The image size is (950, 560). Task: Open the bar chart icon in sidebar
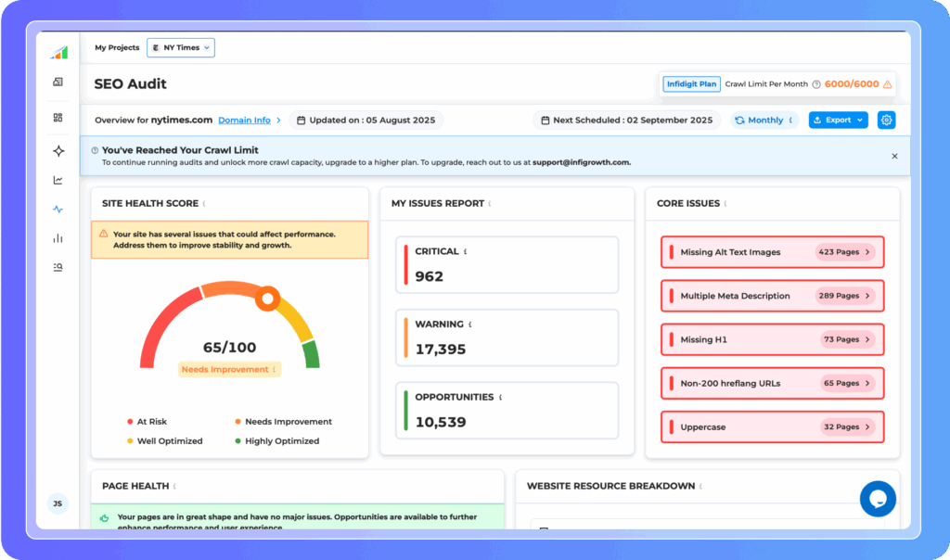click(x=58, y=238)
